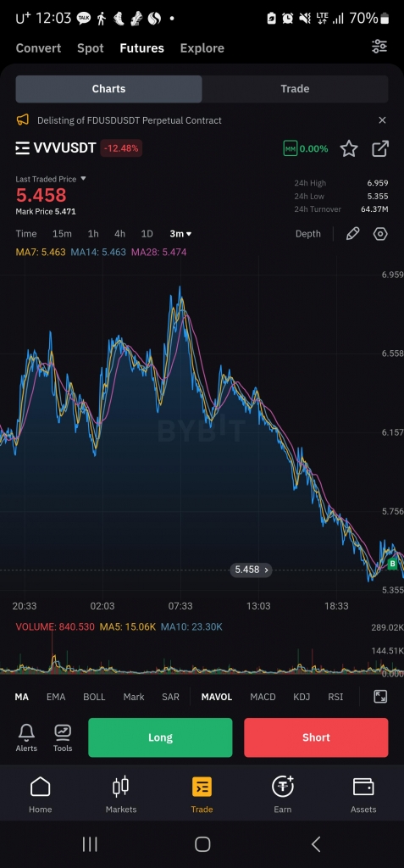Open the Depth chart view
This screenshot has width=404, height=868.
[x=307, y=234]
